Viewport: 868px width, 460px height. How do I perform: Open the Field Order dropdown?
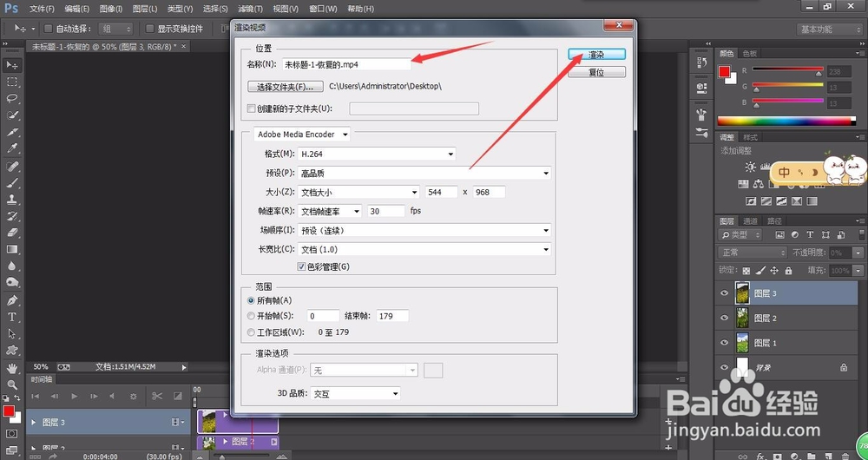(424, 230)
